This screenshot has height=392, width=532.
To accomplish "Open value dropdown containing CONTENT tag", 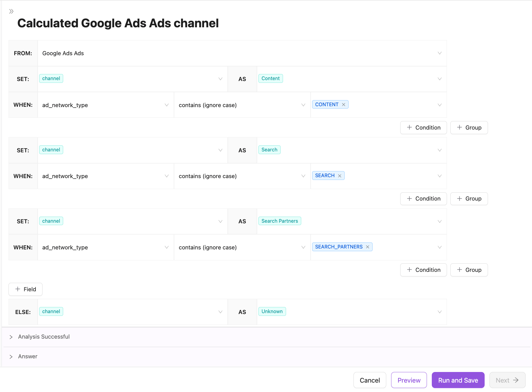I will coord(379,105).
